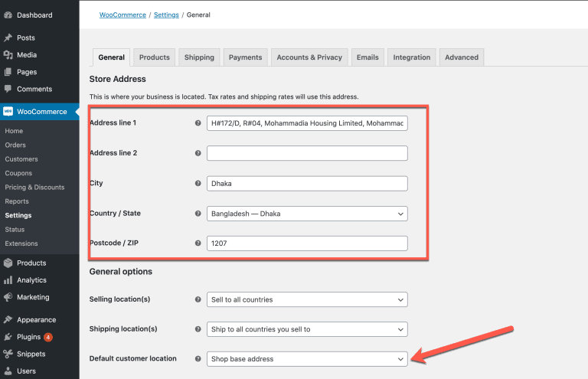The height and width of the screenshot is (379, 588).
Task: Click the Posts pin icon
Action: (x=8, y=38)
